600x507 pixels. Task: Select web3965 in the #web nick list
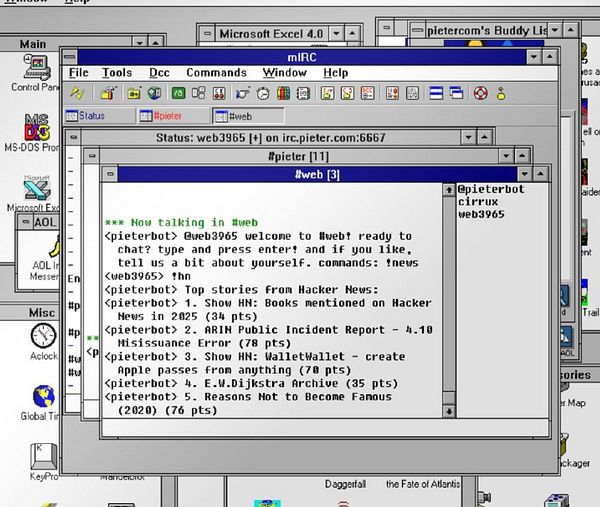[x=481, y=214]
